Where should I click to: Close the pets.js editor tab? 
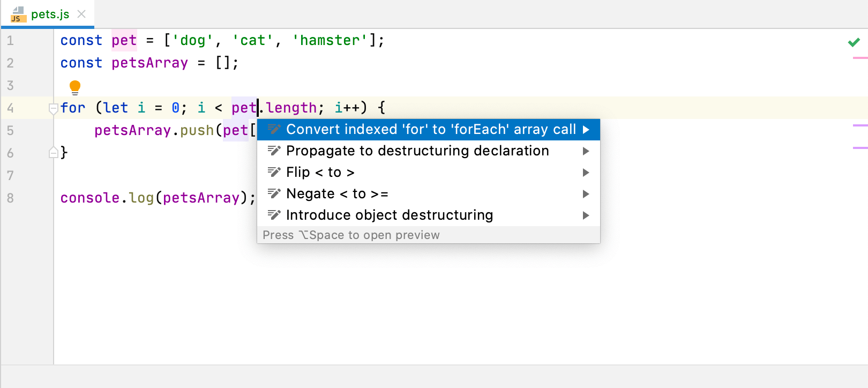[81, 14]
